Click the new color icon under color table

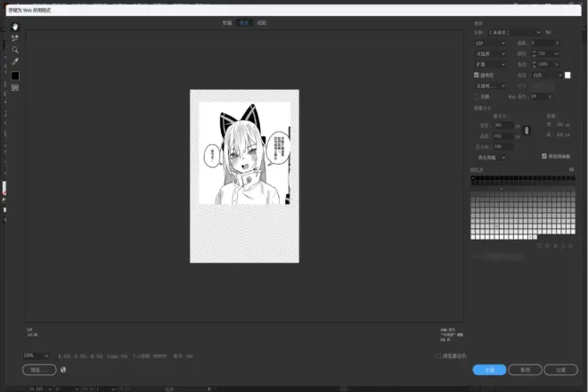pyautogui.click(x=563, y=246)
